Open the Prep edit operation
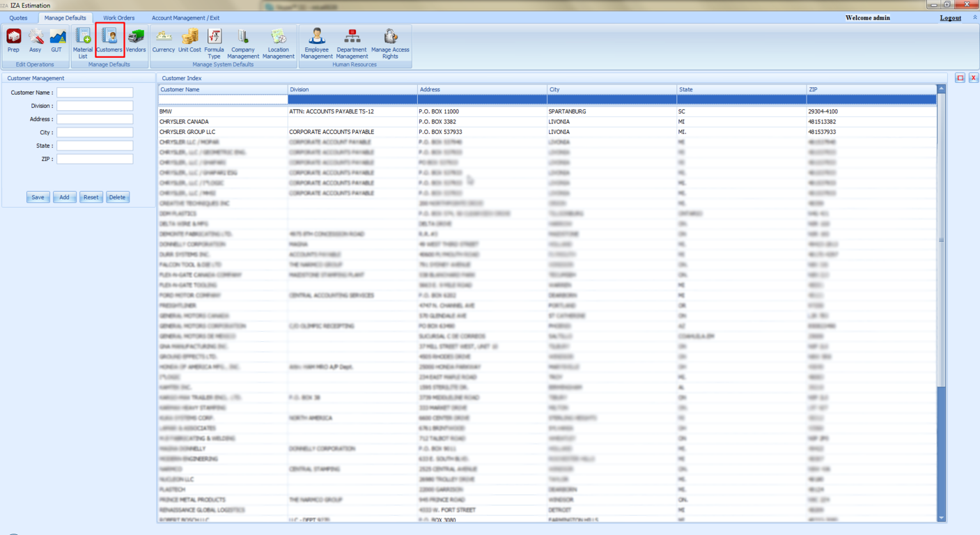The height and width of the screenshot is (535, 980). [13, 40]
